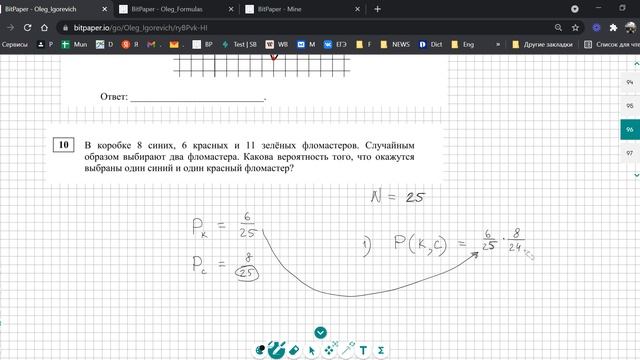Viewport: 640px width, 360px height.
Task: Click the media control circle icon
Action: (575, 9)
